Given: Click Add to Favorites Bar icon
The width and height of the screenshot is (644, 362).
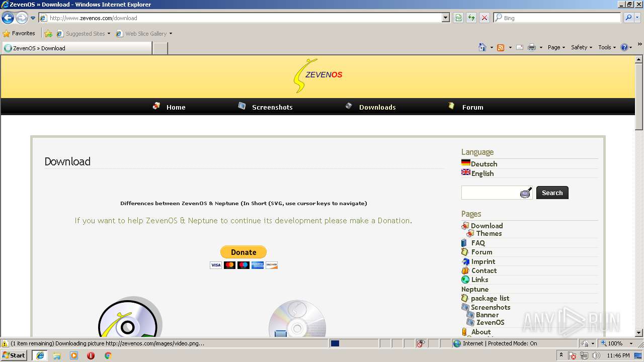Looking at the screenshot, I should click(48, 34).
